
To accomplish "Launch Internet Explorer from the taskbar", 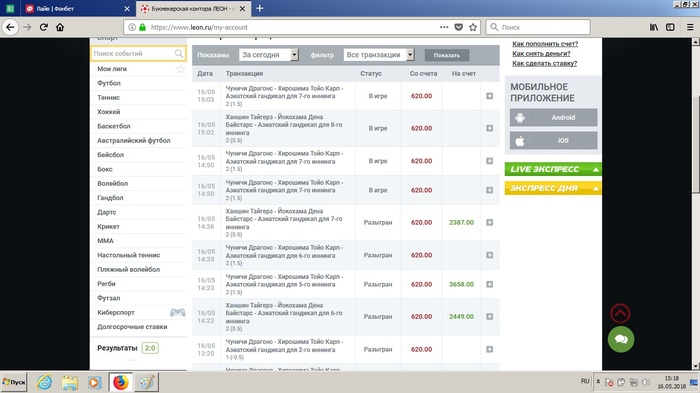I will (44, 382).
